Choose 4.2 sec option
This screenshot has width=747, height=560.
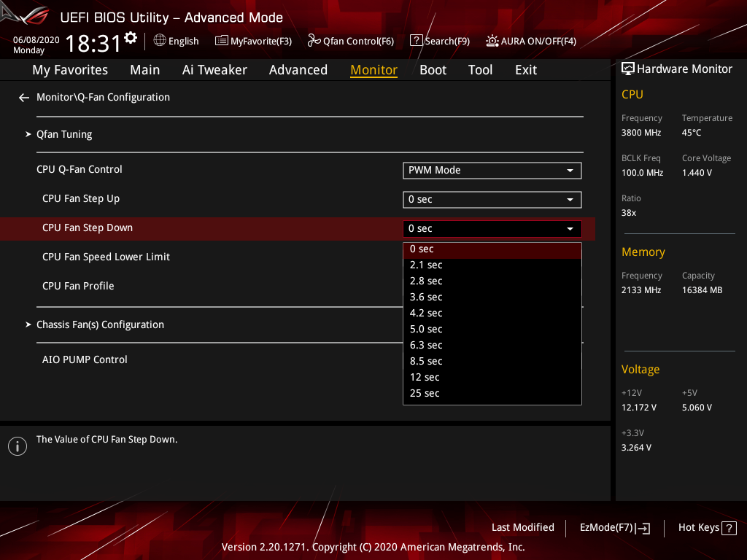coord(492,314)
